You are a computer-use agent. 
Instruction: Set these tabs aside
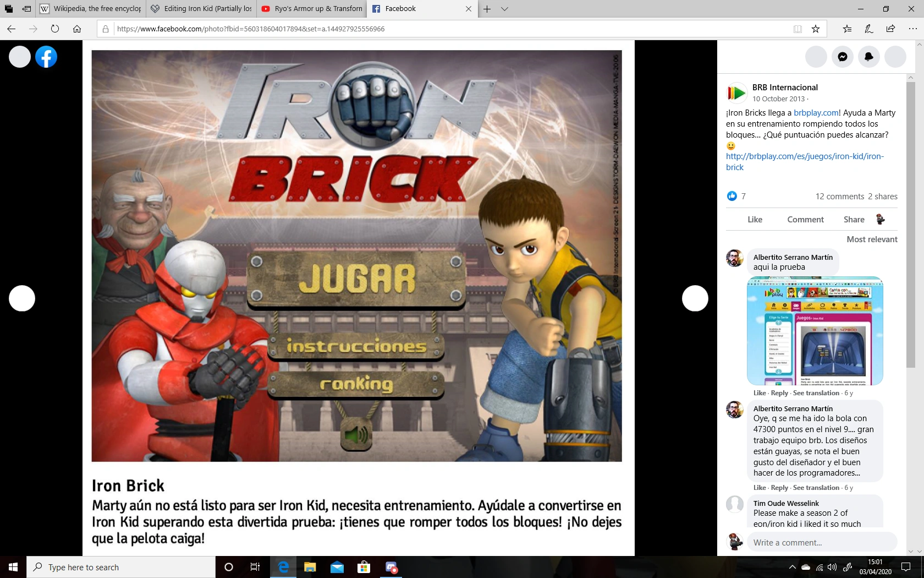[26, 9]
